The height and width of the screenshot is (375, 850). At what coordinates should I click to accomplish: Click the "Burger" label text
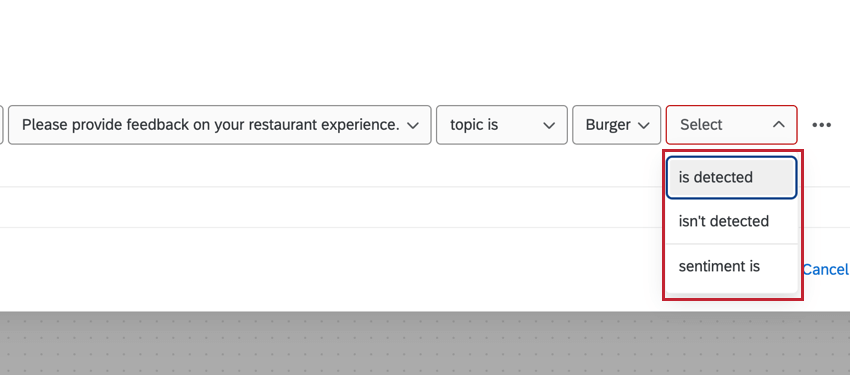(608, 125)
